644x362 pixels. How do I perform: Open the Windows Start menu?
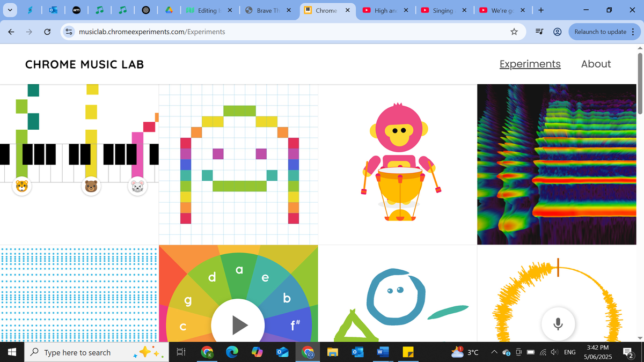13,352
